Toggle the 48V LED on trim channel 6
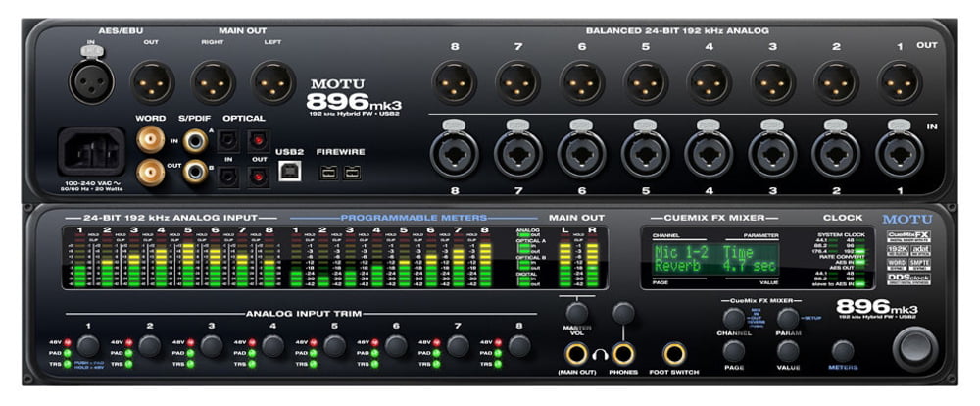Screen dimensions: 980x406 point(375,342)
